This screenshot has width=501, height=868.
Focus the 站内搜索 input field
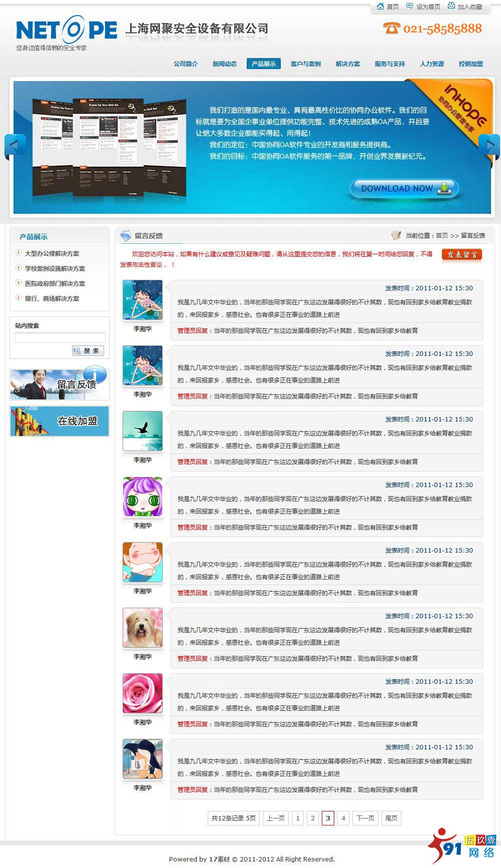[60, 337]
